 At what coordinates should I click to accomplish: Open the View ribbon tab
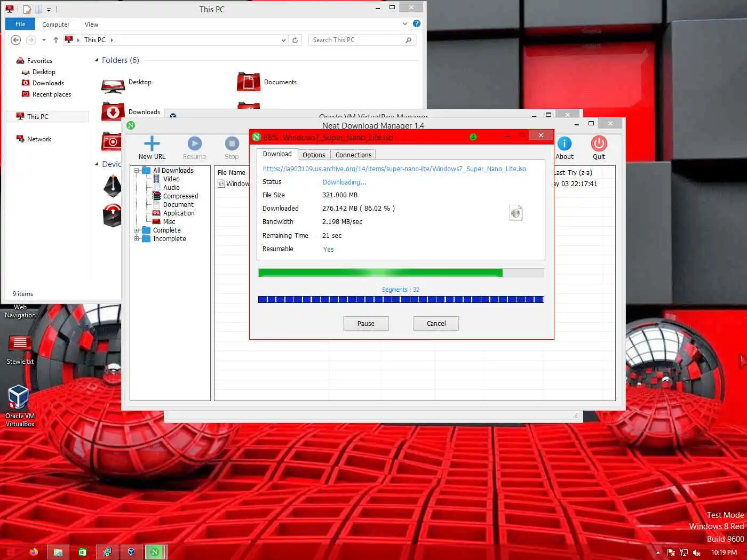(x=91, y=25)
